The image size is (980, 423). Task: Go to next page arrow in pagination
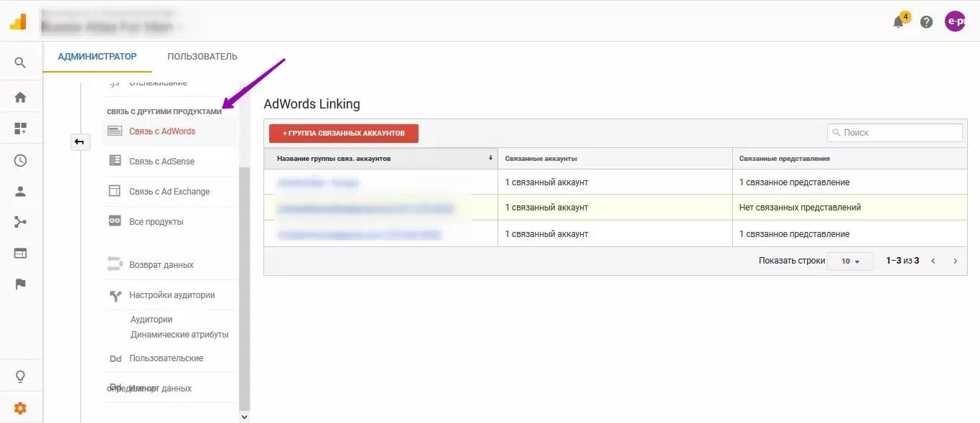tap(955, 261)
